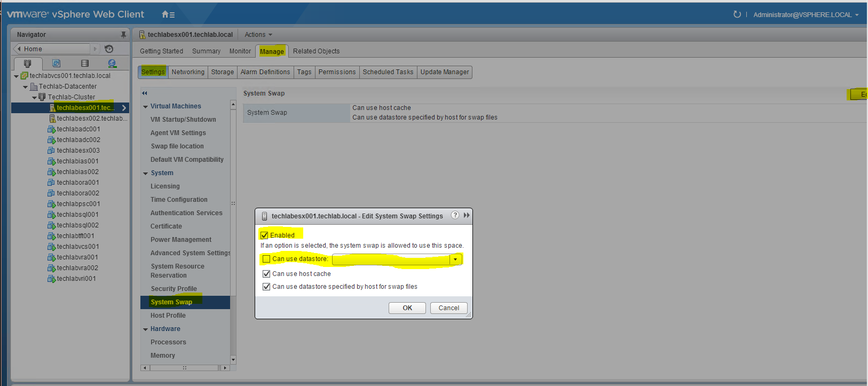Switch to Networking view icon
868x386 pixels.
click(112, 64)
